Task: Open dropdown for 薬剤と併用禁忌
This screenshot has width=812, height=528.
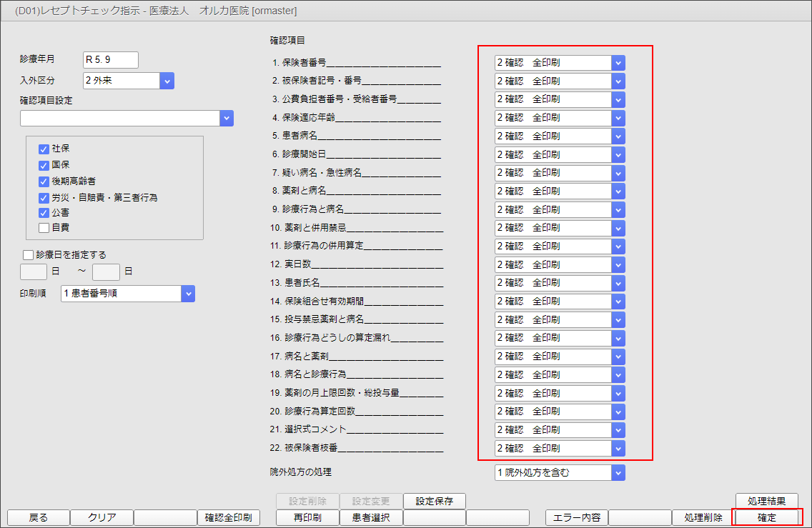Action: click(618, 228)
